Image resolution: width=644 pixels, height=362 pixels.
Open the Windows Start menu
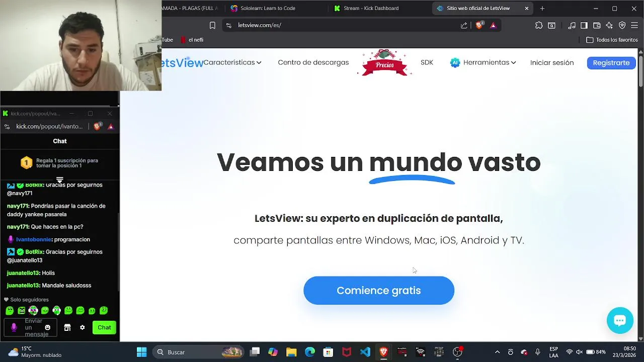[x=142, y=352]
